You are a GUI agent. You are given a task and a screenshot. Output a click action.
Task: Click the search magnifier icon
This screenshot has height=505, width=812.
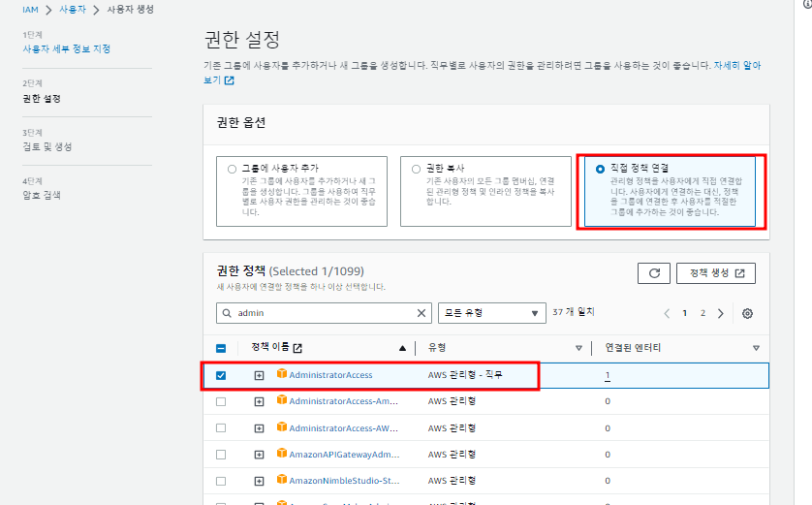(227, 313)
